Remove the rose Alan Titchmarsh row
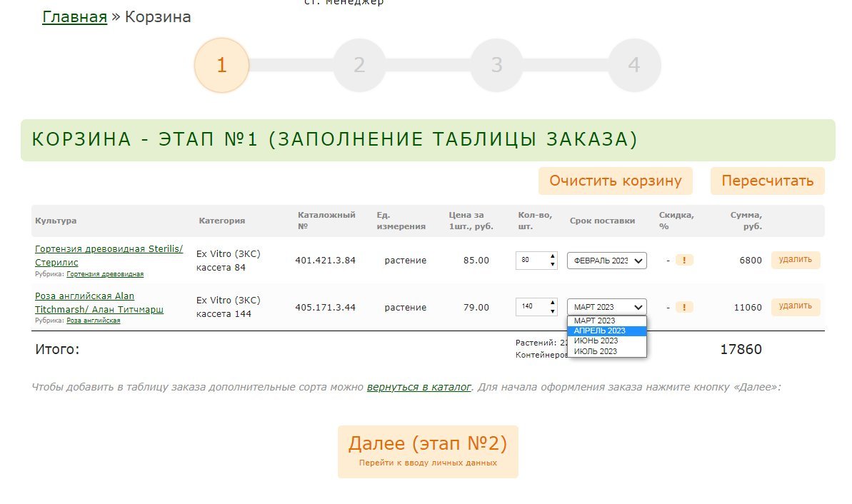 [x=795, y=306]
